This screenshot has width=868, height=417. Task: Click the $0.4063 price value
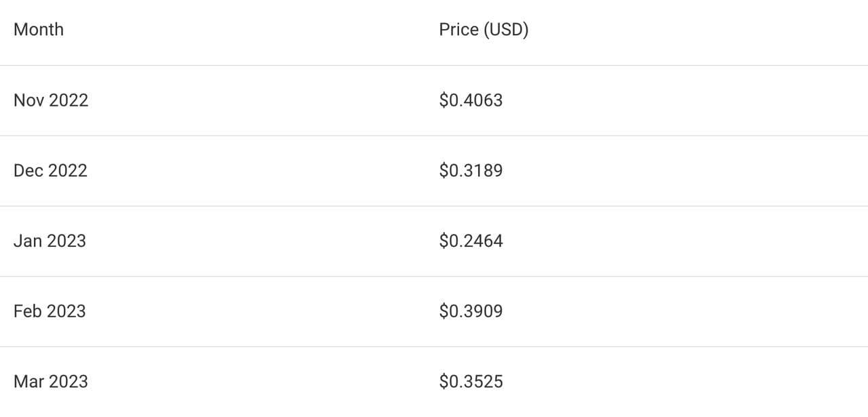pyautogui.click(x=471, y=100)
